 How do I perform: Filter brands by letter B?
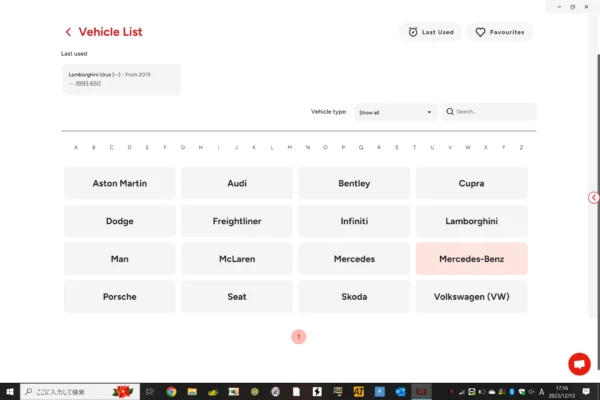click(x=94, y=147)
